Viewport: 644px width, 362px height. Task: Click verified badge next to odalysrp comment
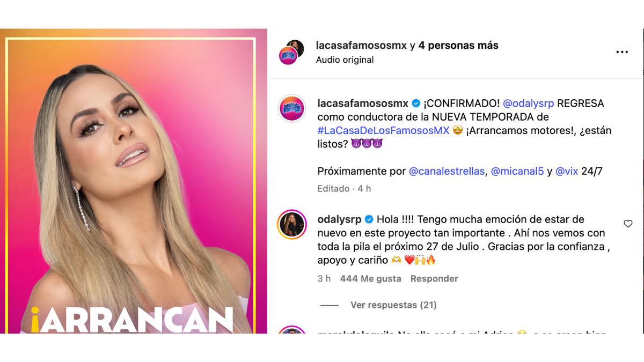(x=369, y=219)
